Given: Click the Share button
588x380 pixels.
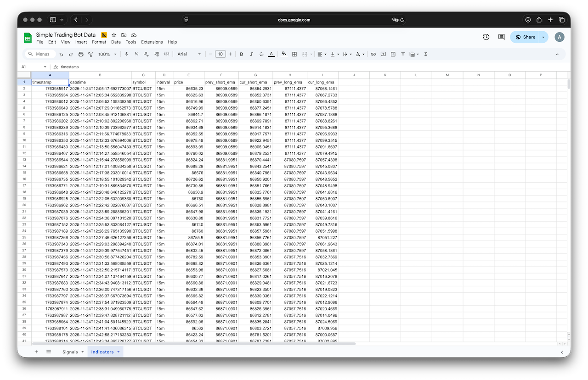Looking at the screenshot, I should (x=526, y=37).
